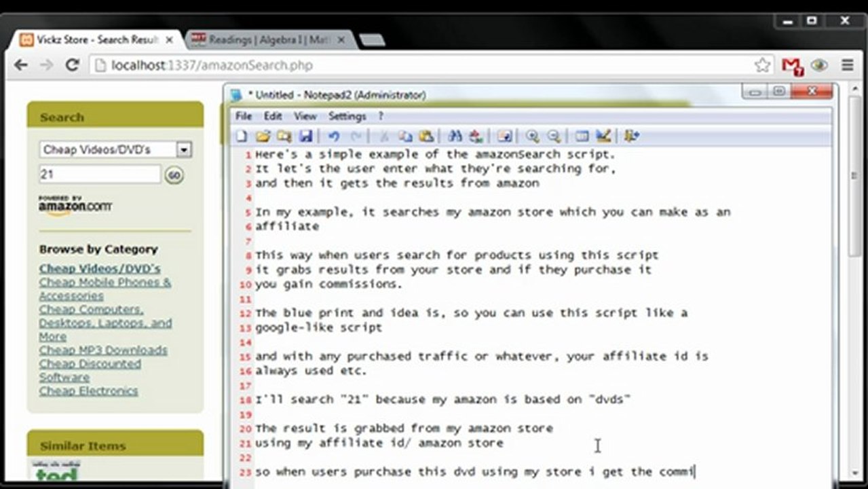Open the Settings menu in Notepad2

pos(347,116)
